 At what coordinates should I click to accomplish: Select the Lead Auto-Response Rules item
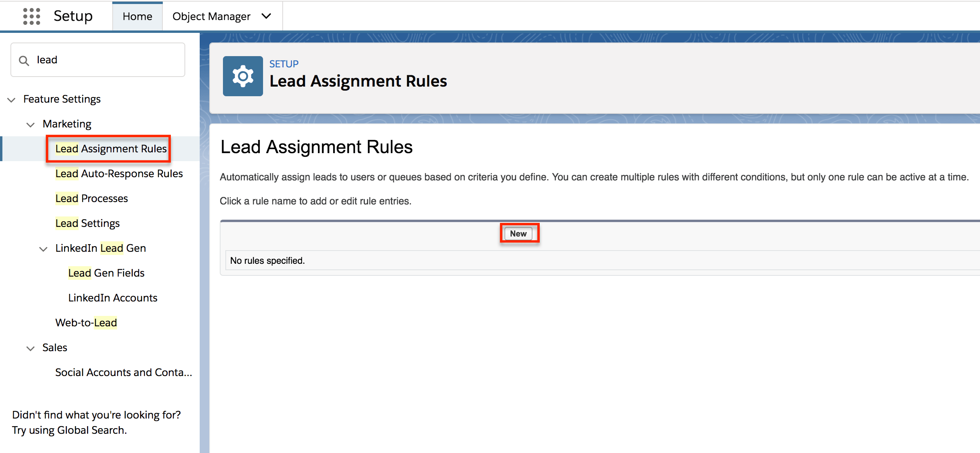point(119,174)
